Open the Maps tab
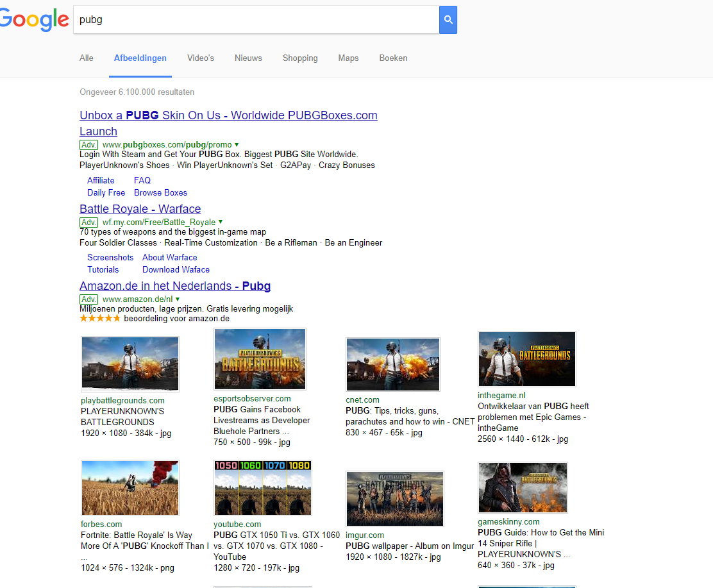Viewport: 713px width, 588px height. click(348, 58)
